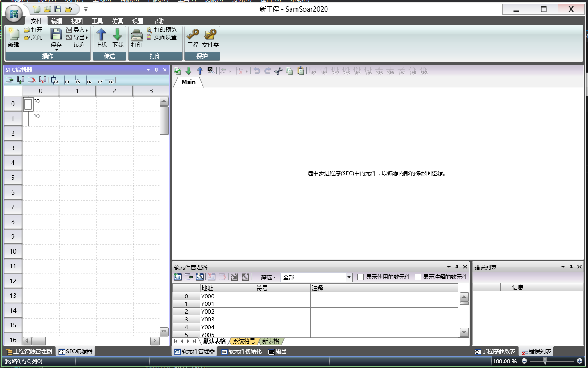Enable 显示注释的软元件 checkbox

pyautogui.click(x=417, y=277)
